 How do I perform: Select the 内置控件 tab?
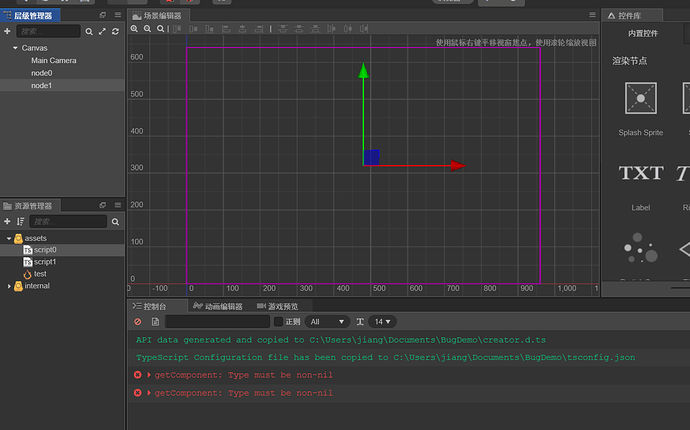[x=643, y=33]
